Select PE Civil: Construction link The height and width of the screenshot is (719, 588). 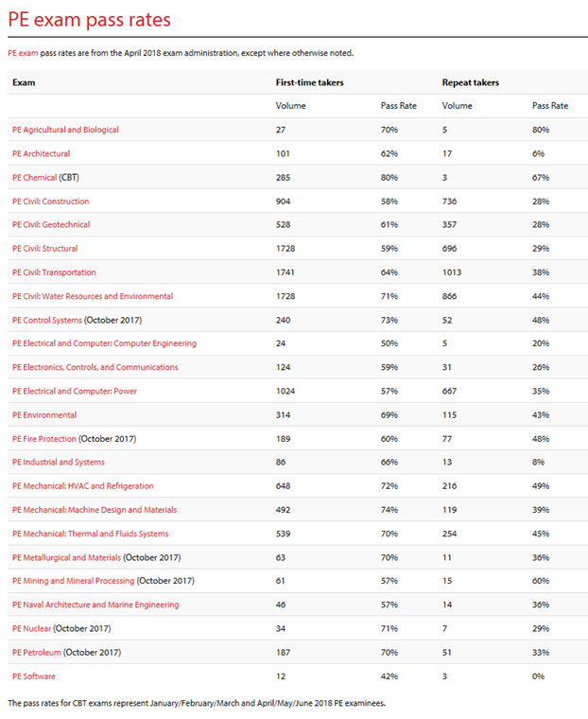[x=51, y=202]
